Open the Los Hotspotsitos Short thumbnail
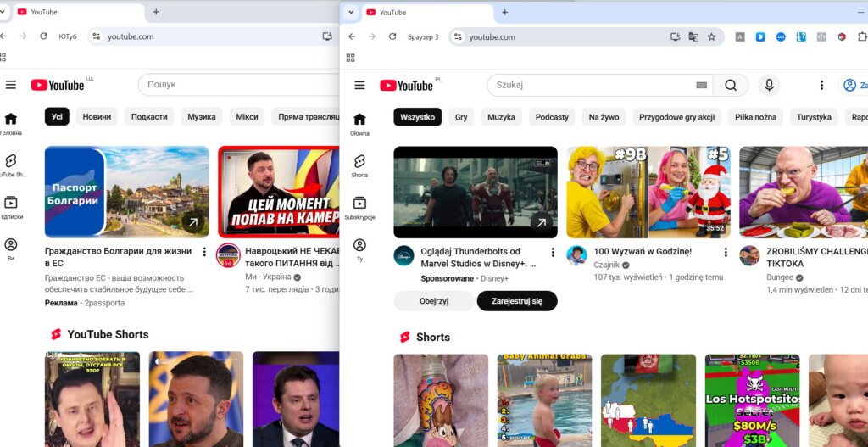 pyautogui.click(x=753, y=400)
